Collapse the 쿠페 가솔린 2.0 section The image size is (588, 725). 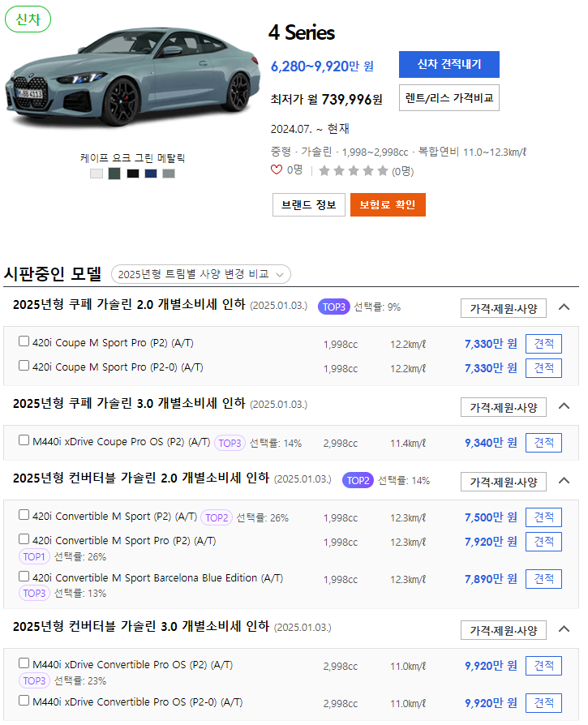[564, 307]
